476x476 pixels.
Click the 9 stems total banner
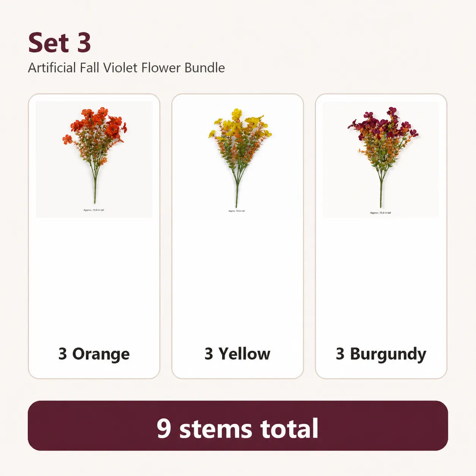click(238, 426)
